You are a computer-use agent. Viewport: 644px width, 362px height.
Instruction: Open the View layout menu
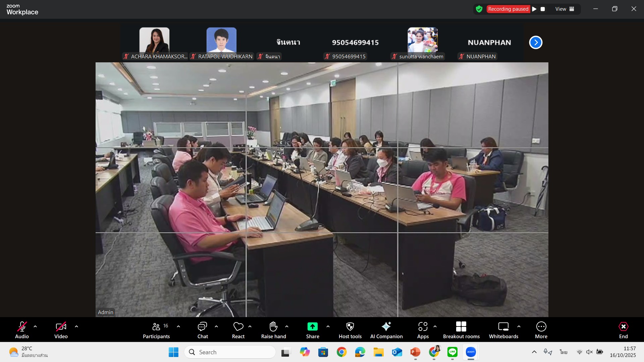[x=565, y=9]
